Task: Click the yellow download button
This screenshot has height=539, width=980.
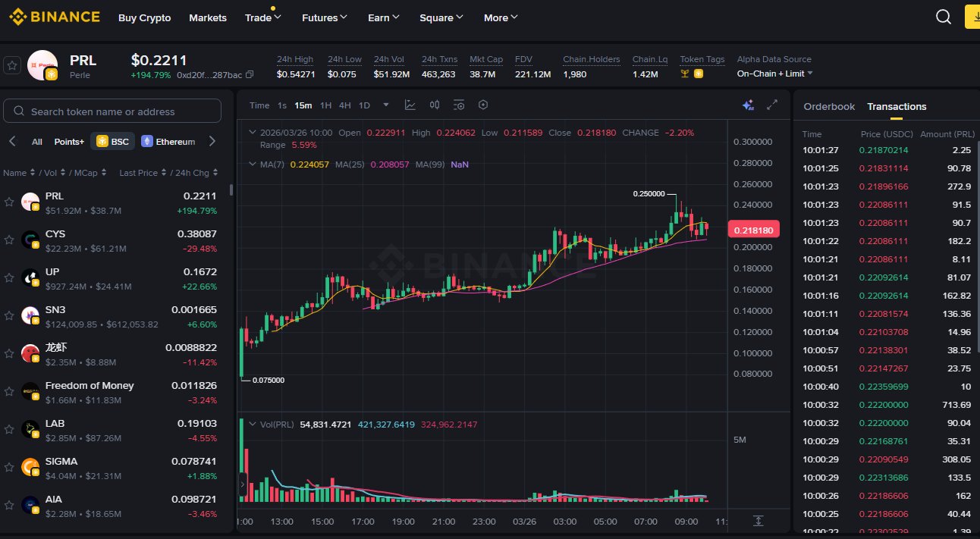Action: pyautogui.click(x=972, y=17)
